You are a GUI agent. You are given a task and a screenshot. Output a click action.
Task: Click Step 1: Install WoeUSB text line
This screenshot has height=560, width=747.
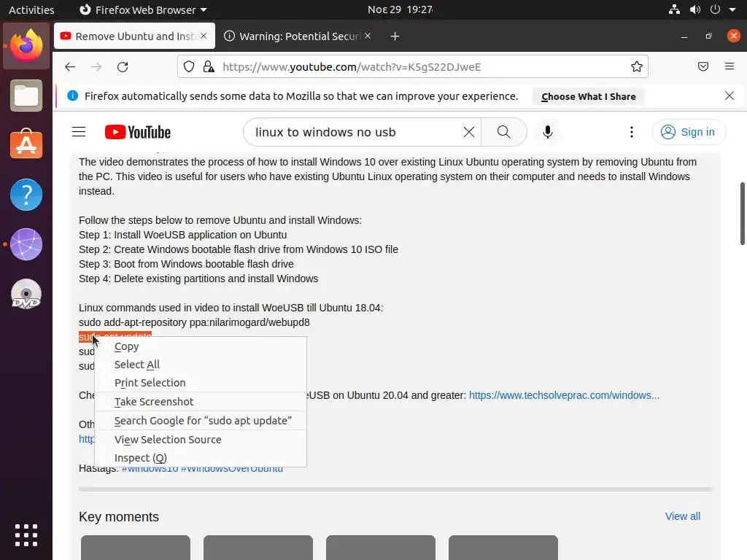coord(182,235)
